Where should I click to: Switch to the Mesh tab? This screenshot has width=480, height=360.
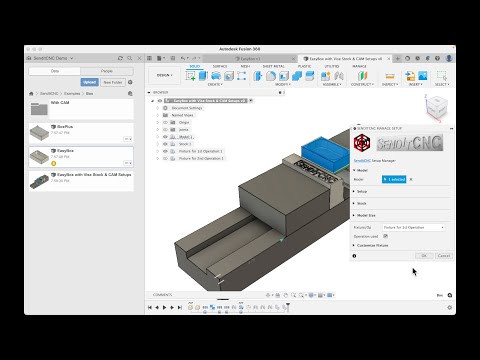pyautogui.click(x=245, y=66)
